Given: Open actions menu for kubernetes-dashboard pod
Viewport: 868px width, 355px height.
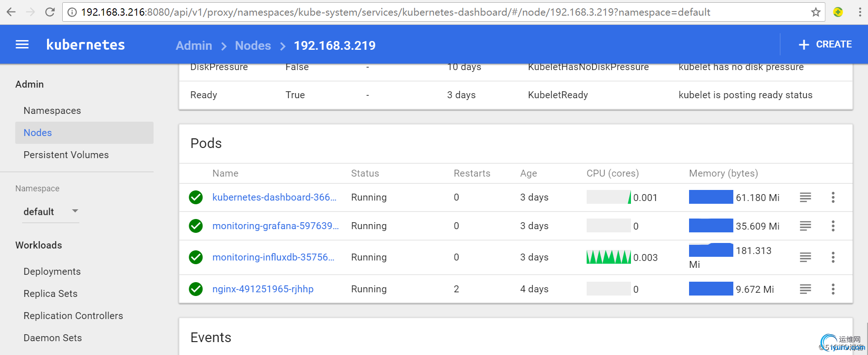Looking at the screenshot, I should [833, 197].
